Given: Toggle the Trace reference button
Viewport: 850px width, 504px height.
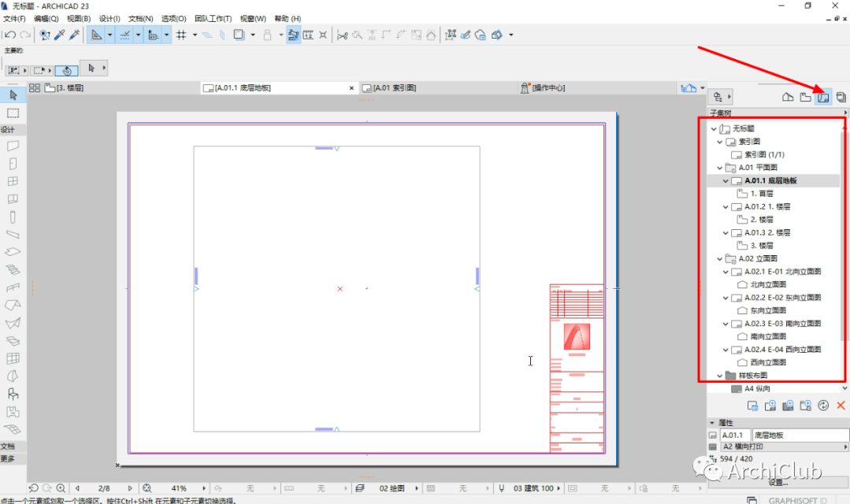Looking at the screenshot, I should [239, 35].
